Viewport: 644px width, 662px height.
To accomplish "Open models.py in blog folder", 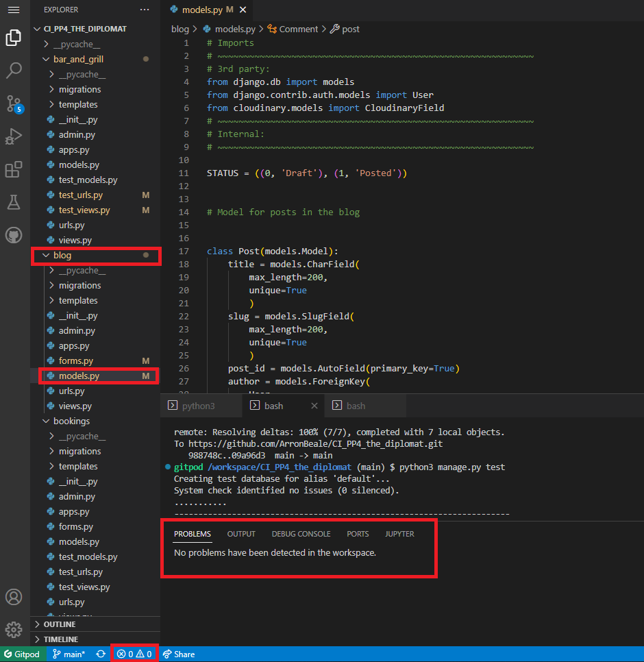I will coord(95,376).
